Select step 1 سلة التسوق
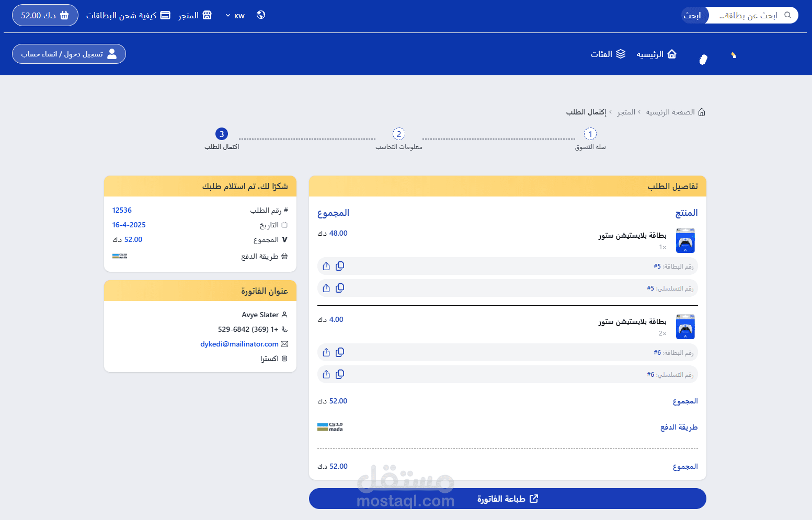 click(590, 139)
